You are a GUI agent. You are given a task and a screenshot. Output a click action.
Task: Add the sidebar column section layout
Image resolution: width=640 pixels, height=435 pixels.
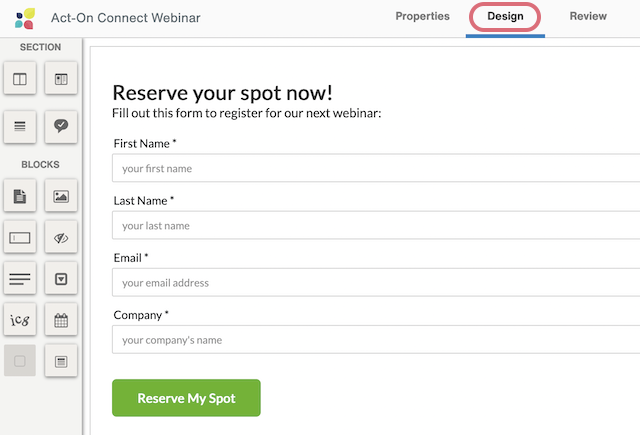[60, 78]
